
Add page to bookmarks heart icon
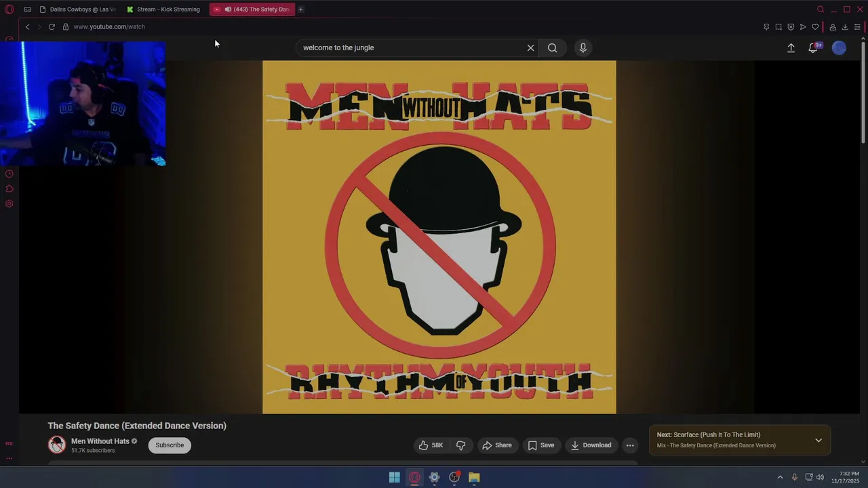click(815, 27)
